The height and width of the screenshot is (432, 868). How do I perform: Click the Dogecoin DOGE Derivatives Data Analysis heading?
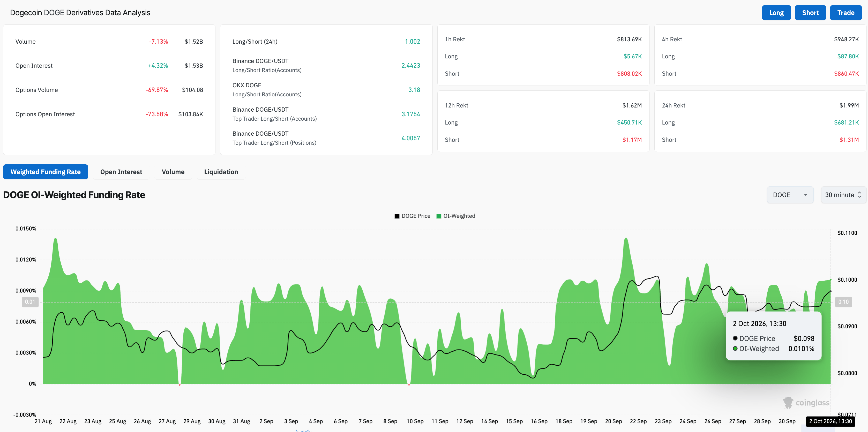coord(80,13)
